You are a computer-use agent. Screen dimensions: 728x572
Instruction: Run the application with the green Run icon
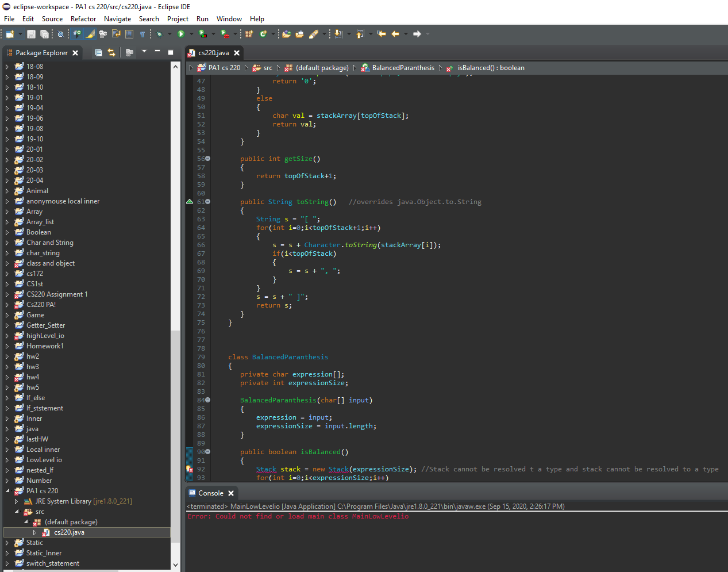click(180, 33)
